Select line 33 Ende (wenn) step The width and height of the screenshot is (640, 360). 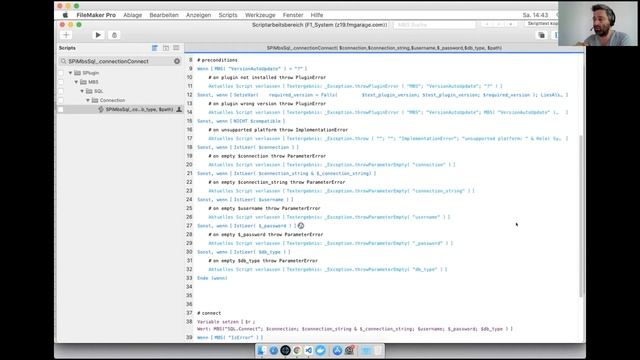coord(212,278)
